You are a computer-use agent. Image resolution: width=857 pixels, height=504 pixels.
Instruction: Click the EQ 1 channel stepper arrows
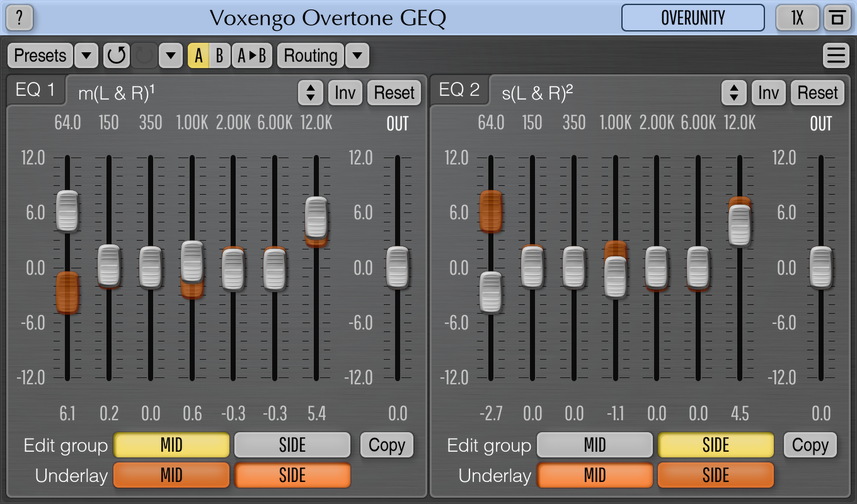point(310,93)
